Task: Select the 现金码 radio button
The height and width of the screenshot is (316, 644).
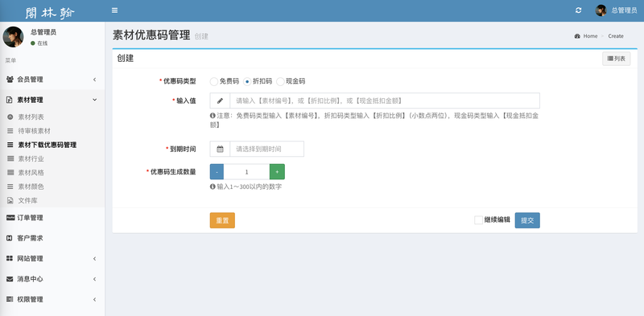Action: pos(280,82)
